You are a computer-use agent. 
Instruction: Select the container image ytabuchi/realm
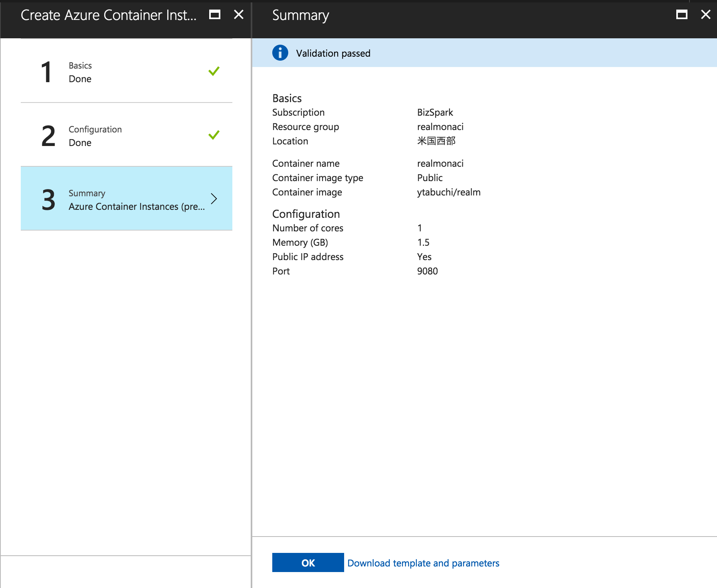449,192
